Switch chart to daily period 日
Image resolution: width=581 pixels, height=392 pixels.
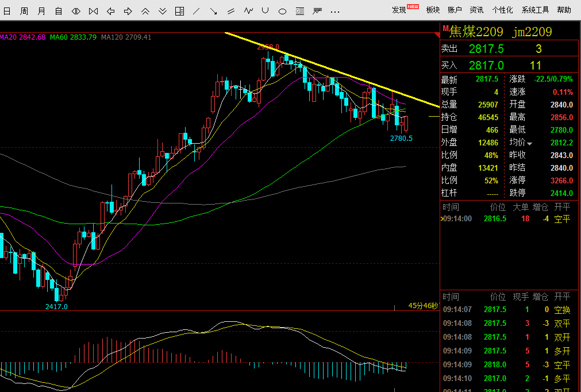click(7, 11)
